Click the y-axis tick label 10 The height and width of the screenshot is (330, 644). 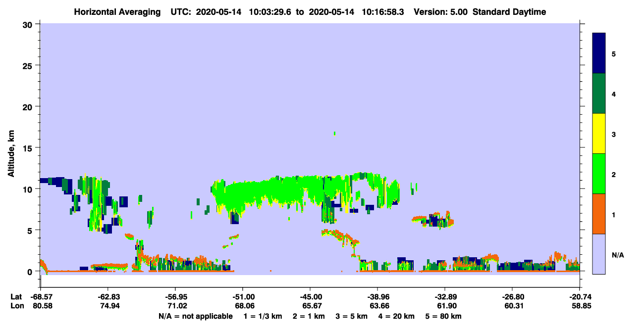pyautogui.click(x=29, y=189)
